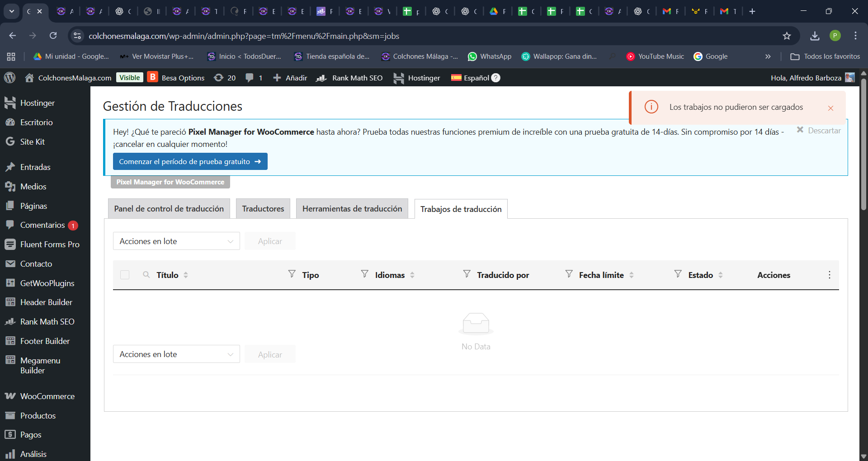This screenshot has width=868, height=461.
Task: Click the Español language flag
Action: (x=456, y=78)
